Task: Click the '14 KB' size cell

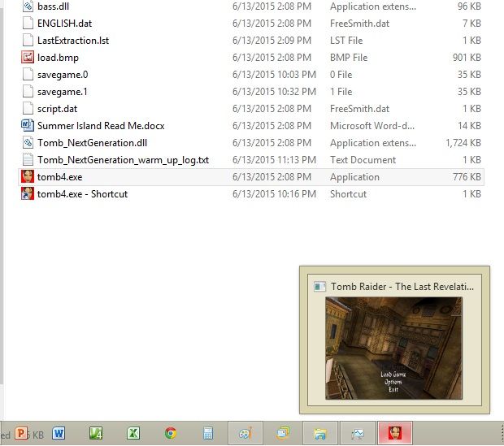Action: (469, 126)
